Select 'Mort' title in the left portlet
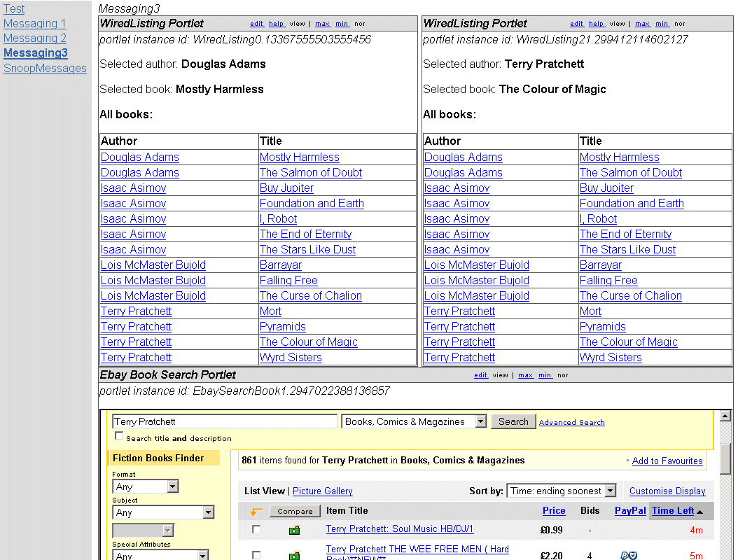 (x=271, y=311)
